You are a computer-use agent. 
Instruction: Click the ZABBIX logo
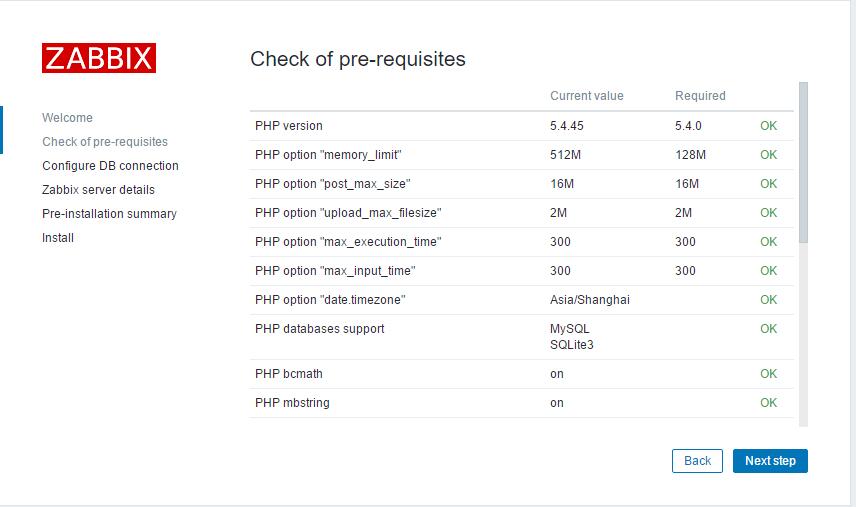[99, 58]
